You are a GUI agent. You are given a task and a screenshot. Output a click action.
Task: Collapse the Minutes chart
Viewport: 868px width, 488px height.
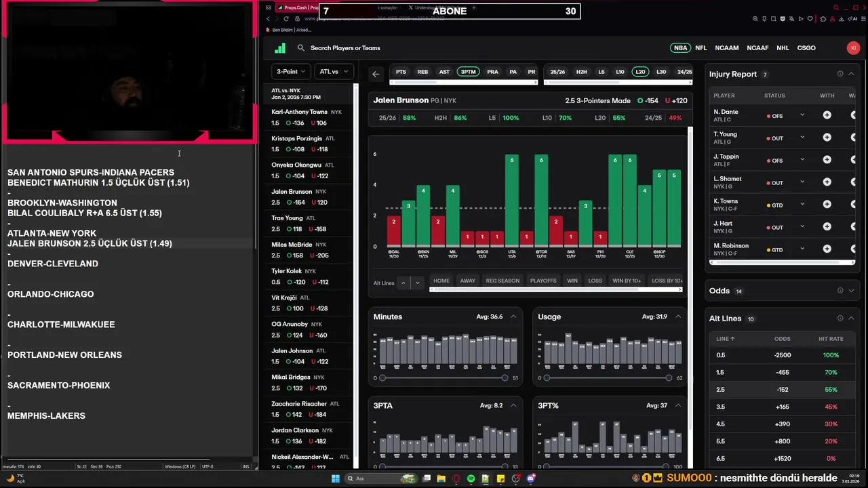[x=513, y=317]
